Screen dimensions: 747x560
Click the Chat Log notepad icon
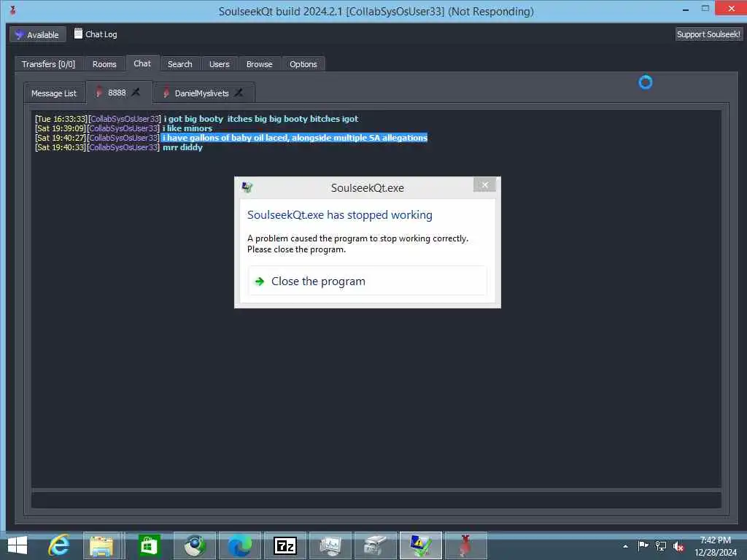click(x=78, y=34)
